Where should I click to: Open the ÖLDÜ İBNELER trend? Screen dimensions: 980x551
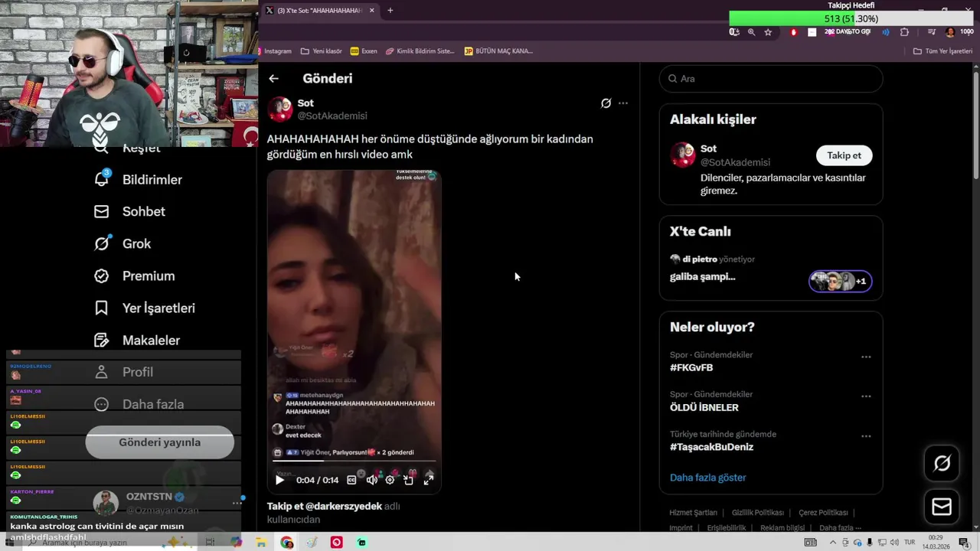tap(704, 407)
